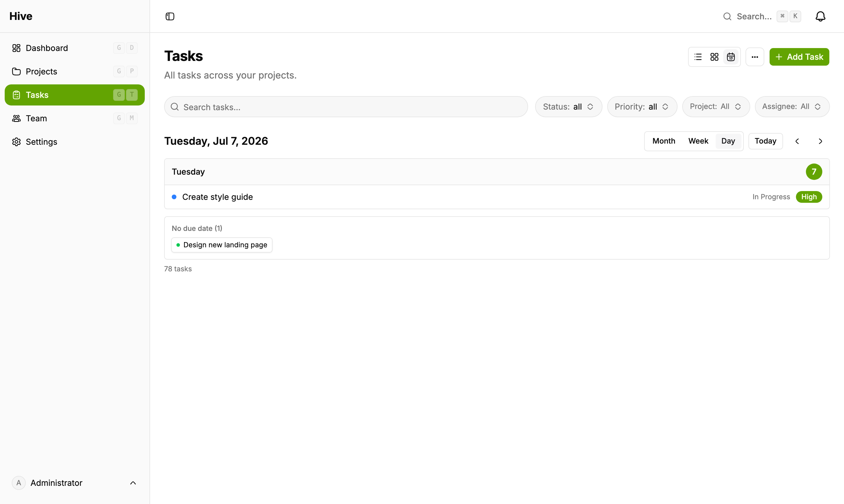Click blue dot beside Create style guide
This screenshot has height=504, width=844.
[174, 197]
